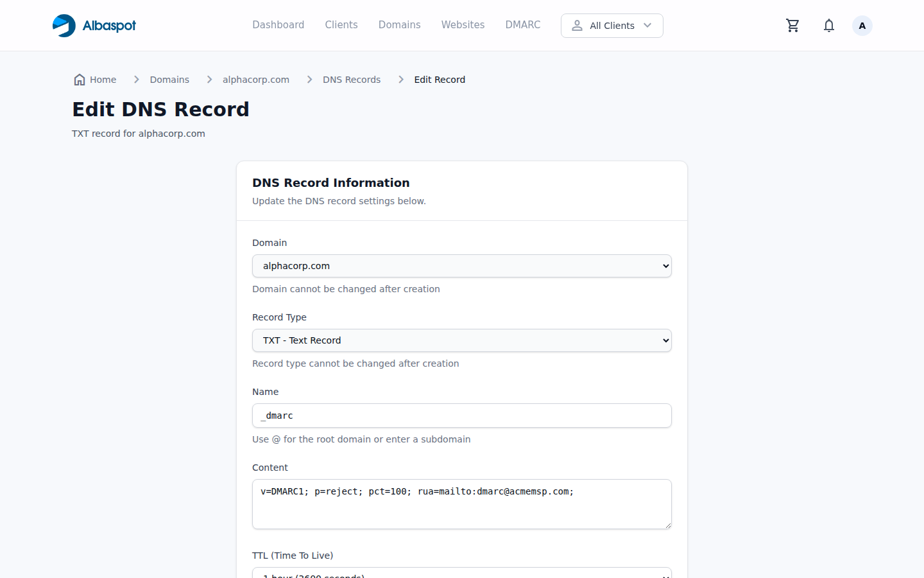Screen dimensions: 924x578
Task: Open the All Clients dropdown
Action: [612, 25]
